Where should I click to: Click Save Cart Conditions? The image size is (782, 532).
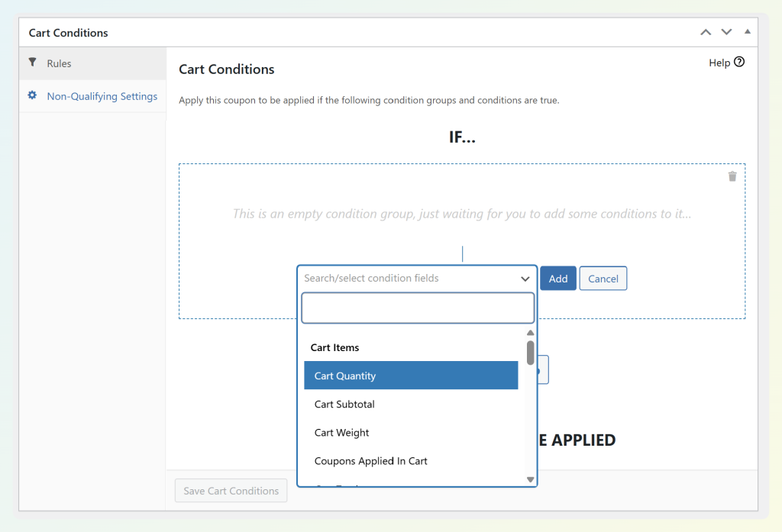231,490
